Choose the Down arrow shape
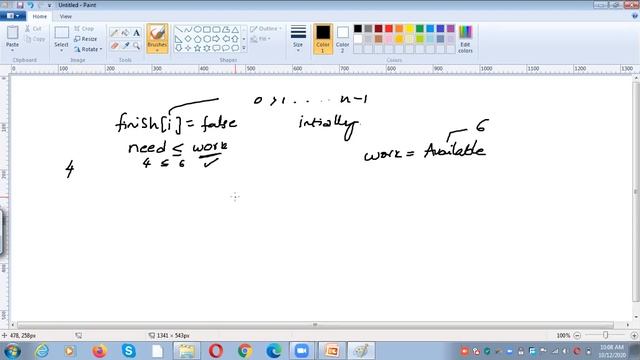 (x=179, y=48)
